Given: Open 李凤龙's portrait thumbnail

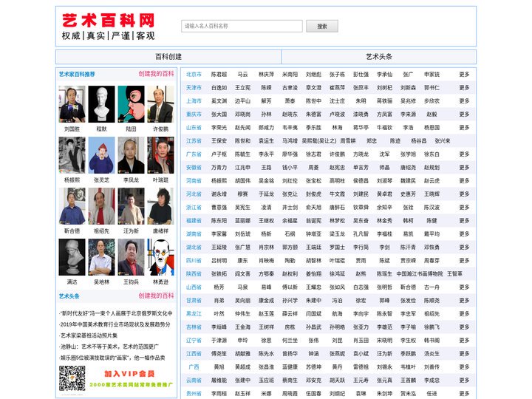Looking at the screenshot, I should [x=131, y=155].
